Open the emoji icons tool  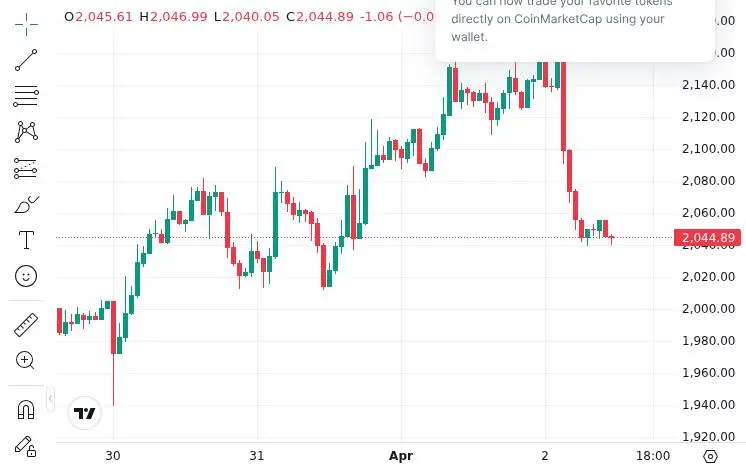coord(26,275)
